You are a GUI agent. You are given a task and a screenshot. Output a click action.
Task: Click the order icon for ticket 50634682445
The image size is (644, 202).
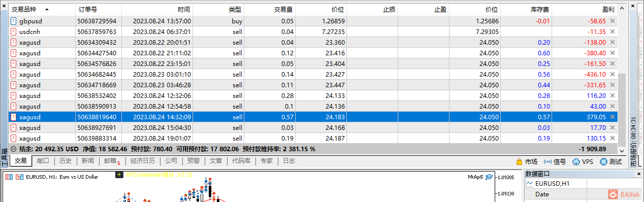pyautogui.click(x=14, y=74)
